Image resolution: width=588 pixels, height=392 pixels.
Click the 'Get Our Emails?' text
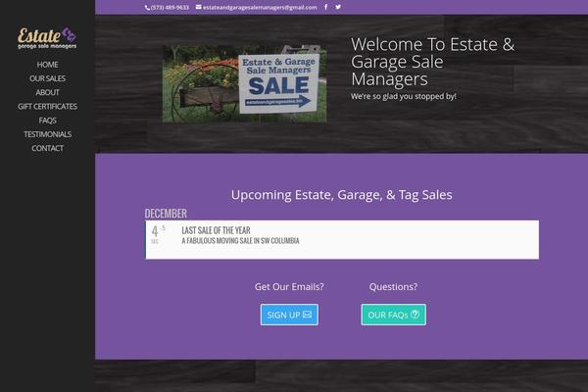click(289, 286)
